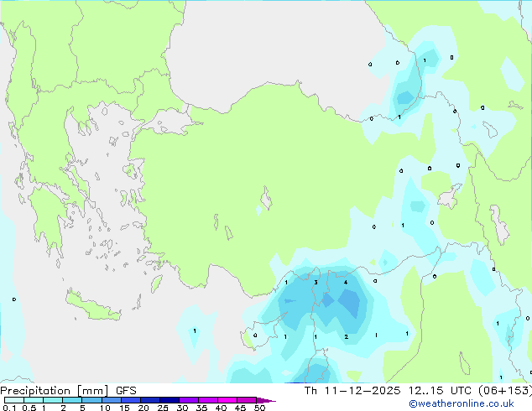Screen dimensions: 532x411
Task: Click the legend label '25'
Action: click(x=163, y=408)
